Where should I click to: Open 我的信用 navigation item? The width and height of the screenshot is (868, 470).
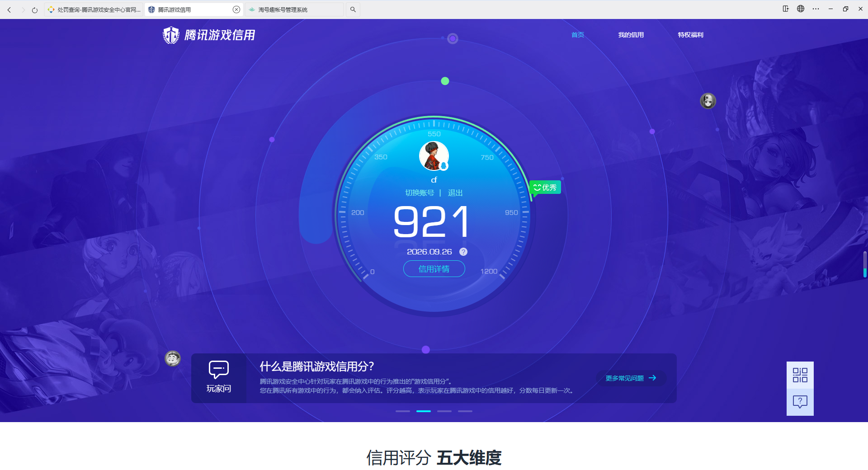pos(631,35)
